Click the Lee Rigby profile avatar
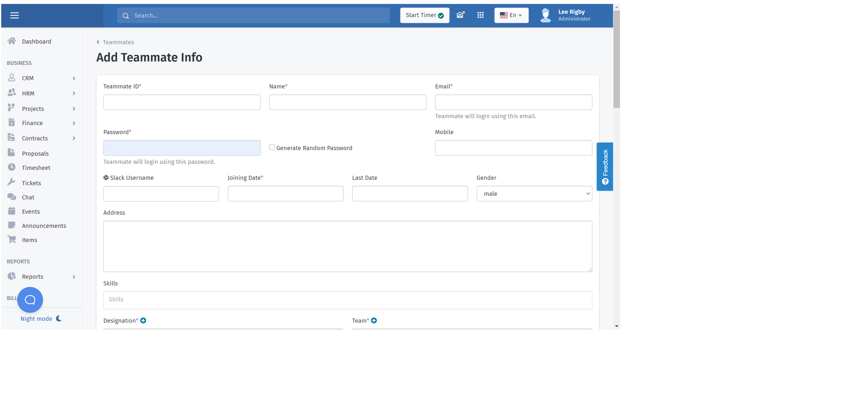 [546, 15]
